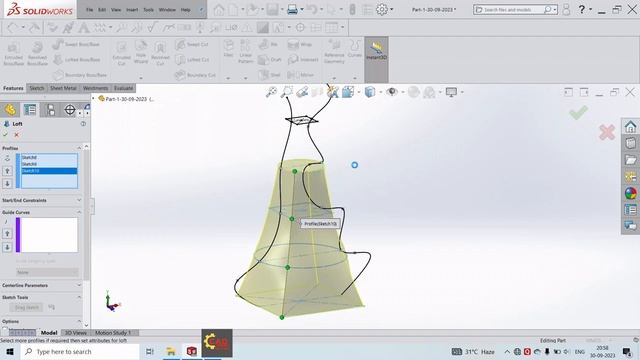This screenshot has height=360, width=640.
Task: Collapse the Guide Curves section
Action: (x=79, y=212)
